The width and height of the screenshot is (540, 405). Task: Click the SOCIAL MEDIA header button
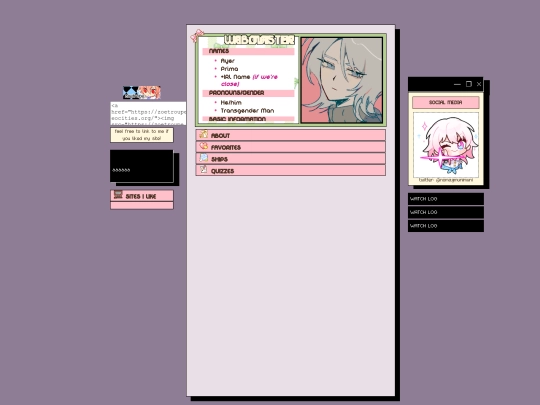coord(446,102)
